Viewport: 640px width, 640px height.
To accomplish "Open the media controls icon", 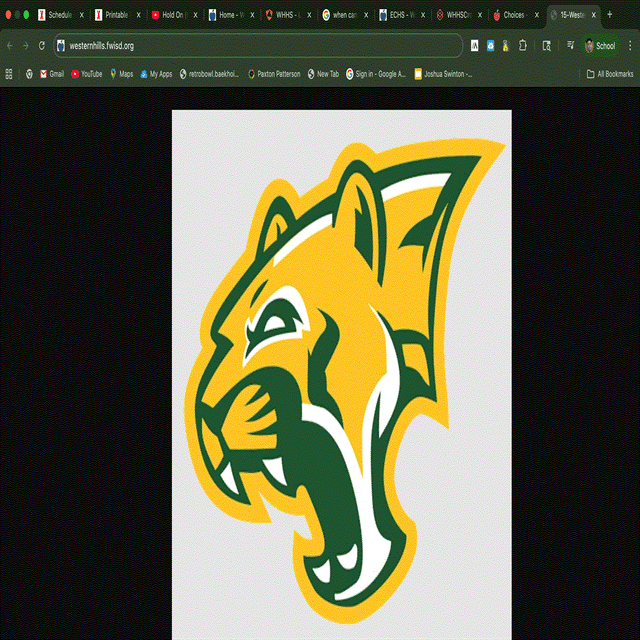I will click(570, 46).
